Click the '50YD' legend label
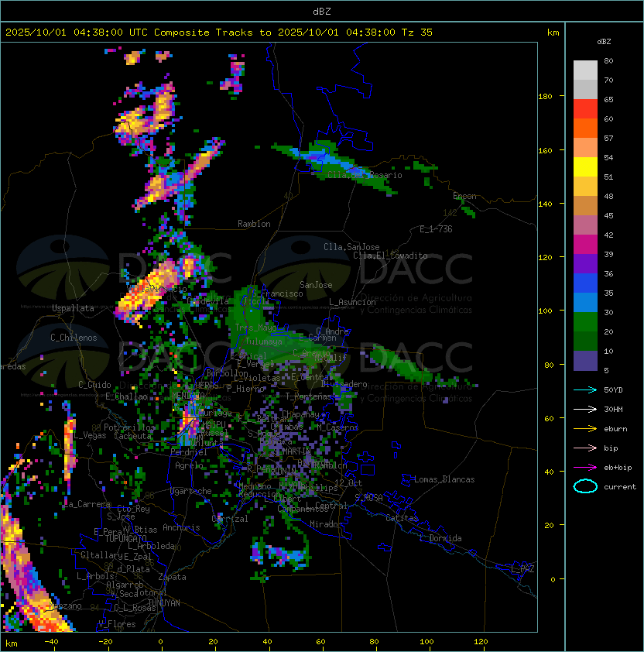 coord(613,389)
